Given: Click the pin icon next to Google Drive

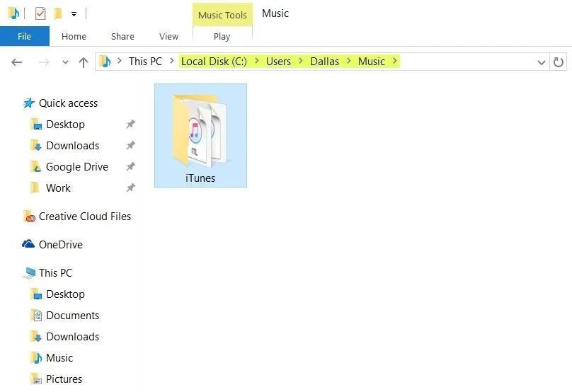Looking at the screenshot, I should (130, 167).
